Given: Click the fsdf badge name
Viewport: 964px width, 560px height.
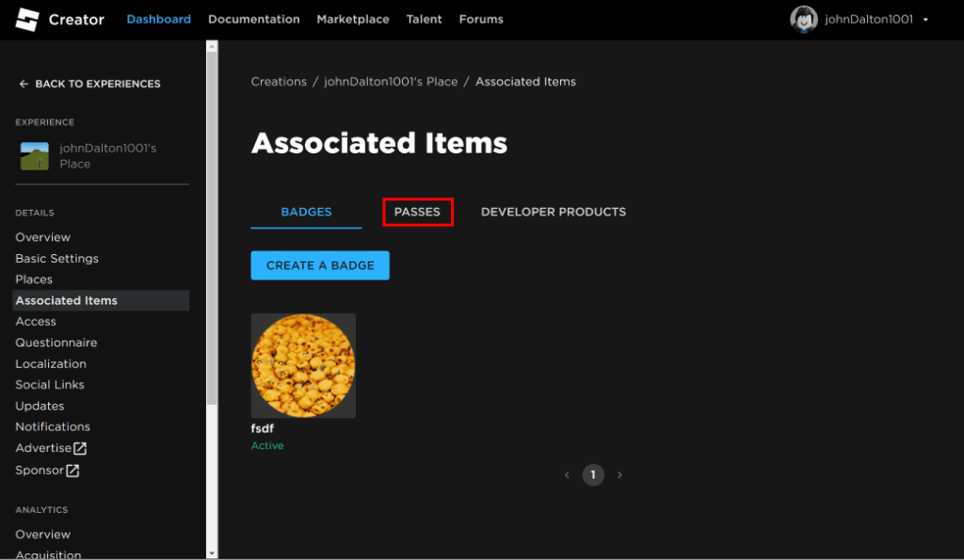Looking at the screenshot, I should click(x=263, y=428).
